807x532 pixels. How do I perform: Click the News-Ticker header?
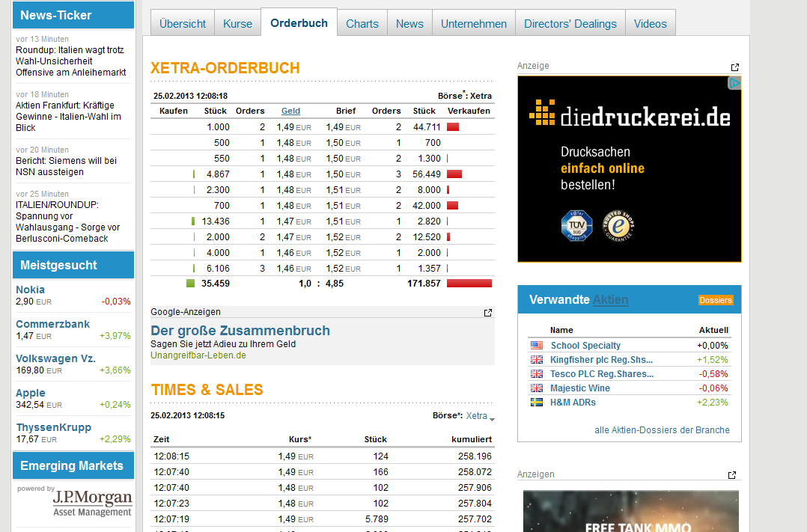pos(73,15)
